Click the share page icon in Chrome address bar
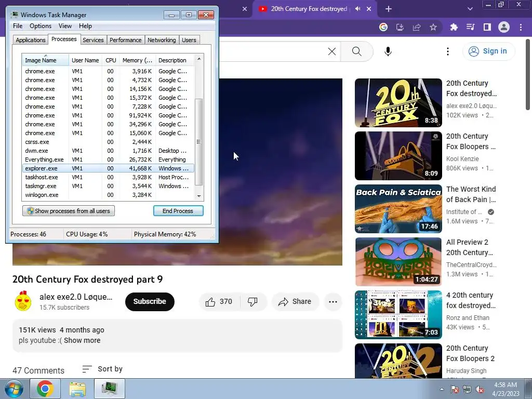The height and width of the screenshot is (399, 532). (417, 27)
